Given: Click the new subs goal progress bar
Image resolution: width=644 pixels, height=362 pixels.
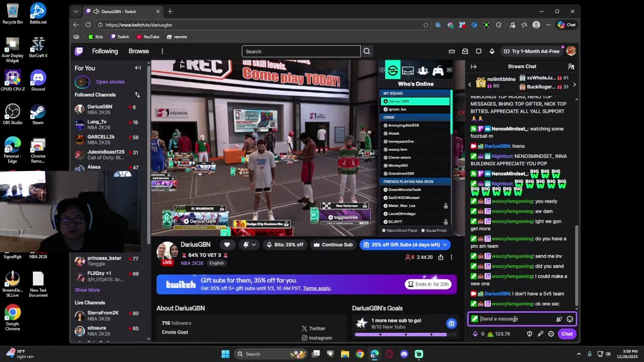Looking at the screenshot, I should (405, 334).
